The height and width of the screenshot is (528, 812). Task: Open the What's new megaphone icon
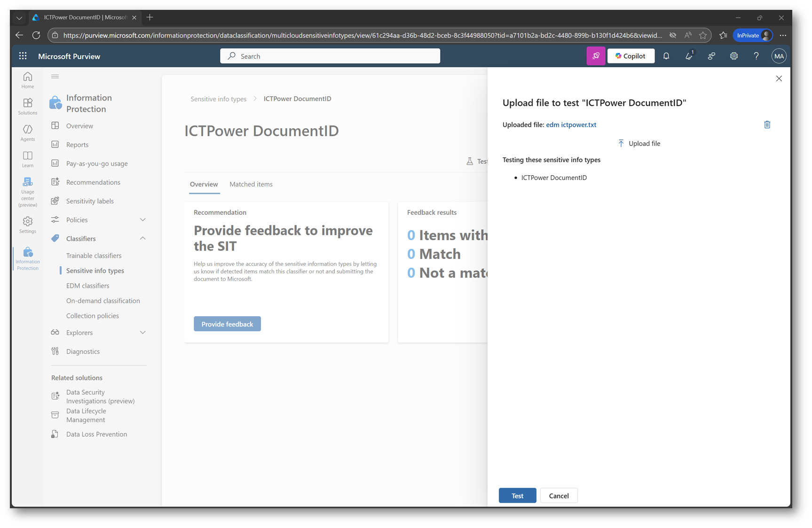pyautogui.click(x=689, y=56)
